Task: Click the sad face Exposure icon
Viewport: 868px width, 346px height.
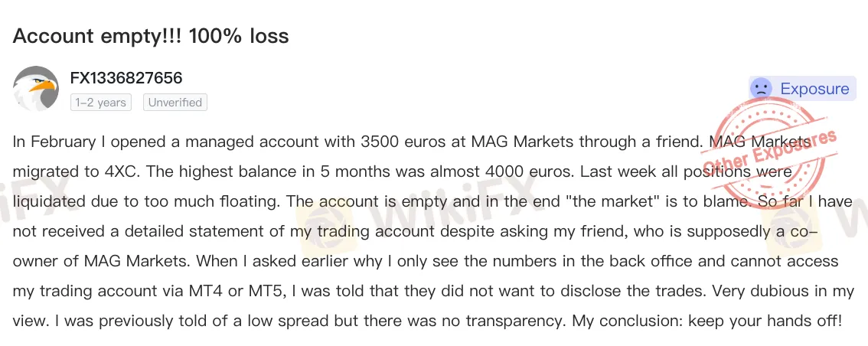Action: [x=761, y=89]
